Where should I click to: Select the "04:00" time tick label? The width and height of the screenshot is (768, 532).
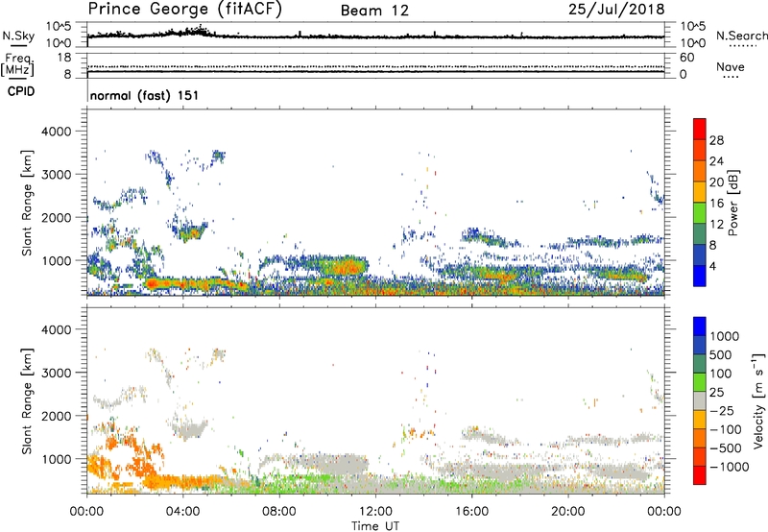coord(182,512)
